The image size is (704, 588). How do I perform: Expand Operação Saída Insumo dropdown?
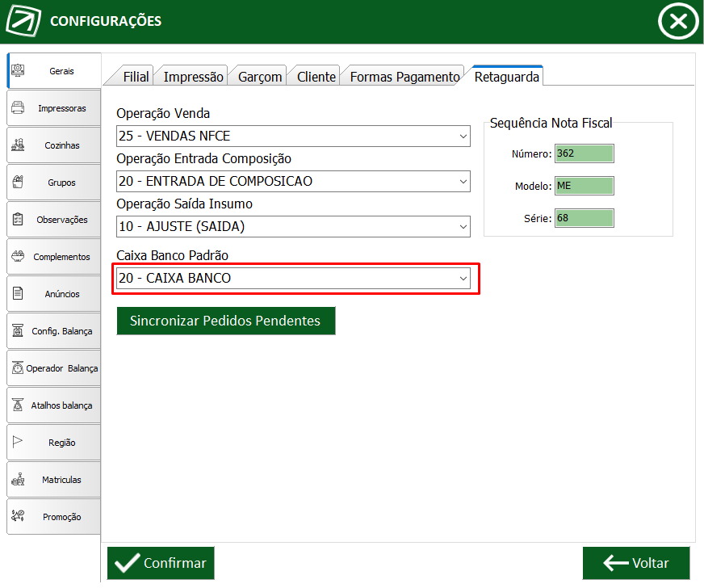[x=293, y=227]
